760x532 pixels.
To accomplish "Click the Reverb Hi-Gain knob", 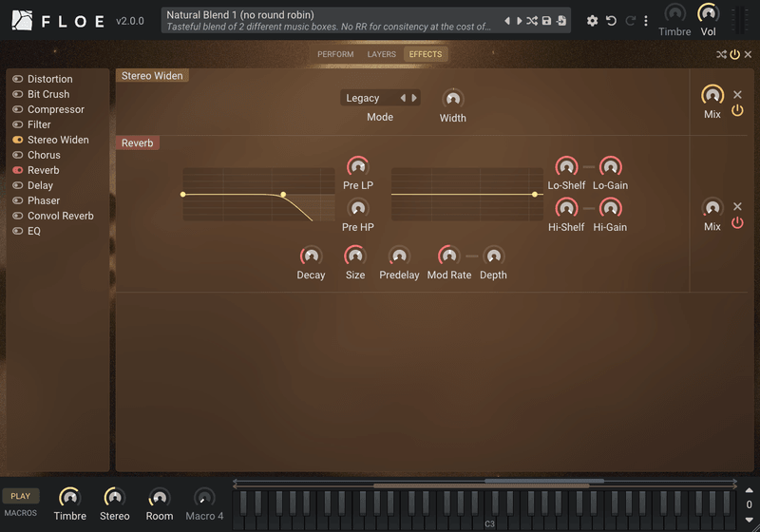I will [611, 208].
